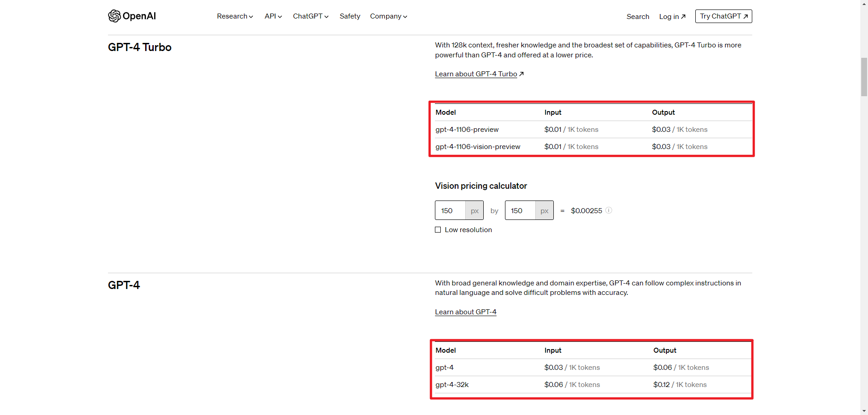Viewport: 868px width, 415px height.
Task: Click the vision calculator width field
Action: click(450, 210)
